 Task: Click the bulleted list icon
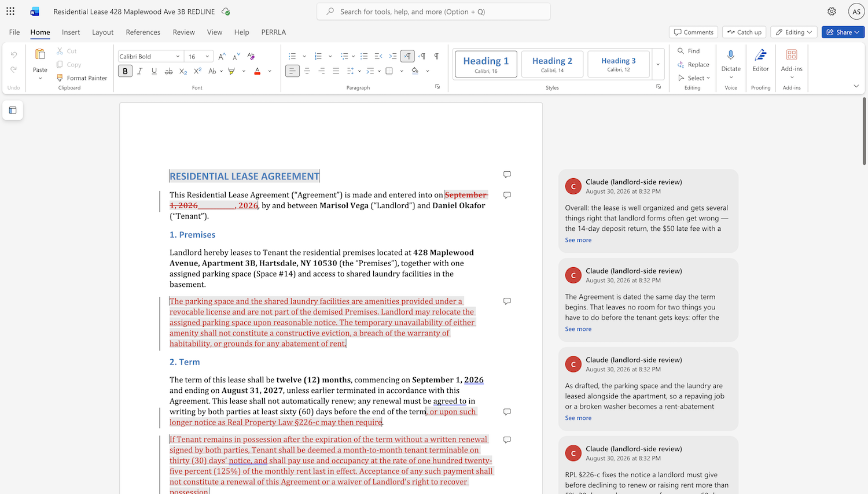(x=292, y=57)
